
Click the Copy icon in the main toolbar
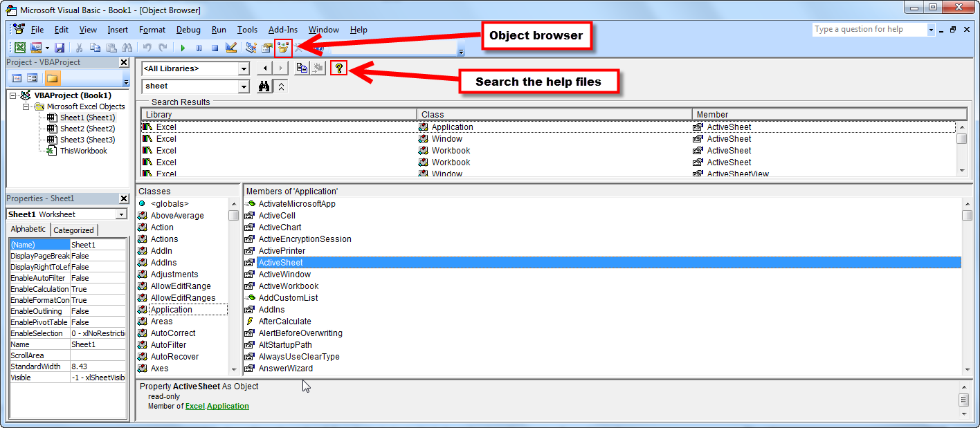tap(95, 48)
